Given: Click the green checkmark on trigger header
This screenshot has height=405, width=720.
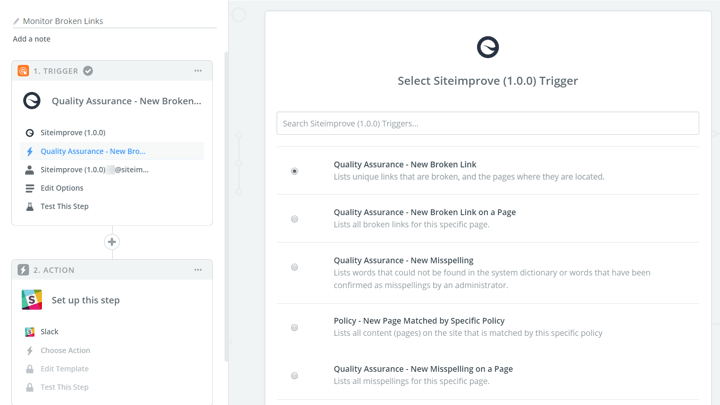Looking at the screenshot, I should (x=88, y=71).
